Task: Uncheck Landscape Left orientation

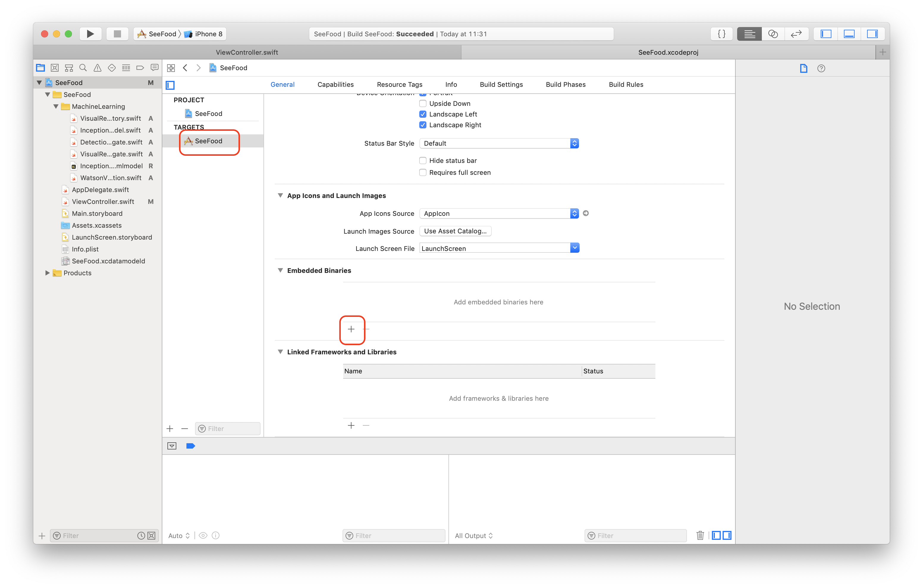Action: (x=423, y=114)
